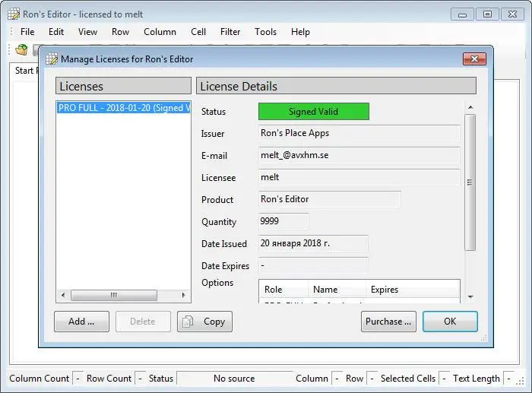
Task: Minimize the Ron's Editor main window
Action: [x=462, y=14]
